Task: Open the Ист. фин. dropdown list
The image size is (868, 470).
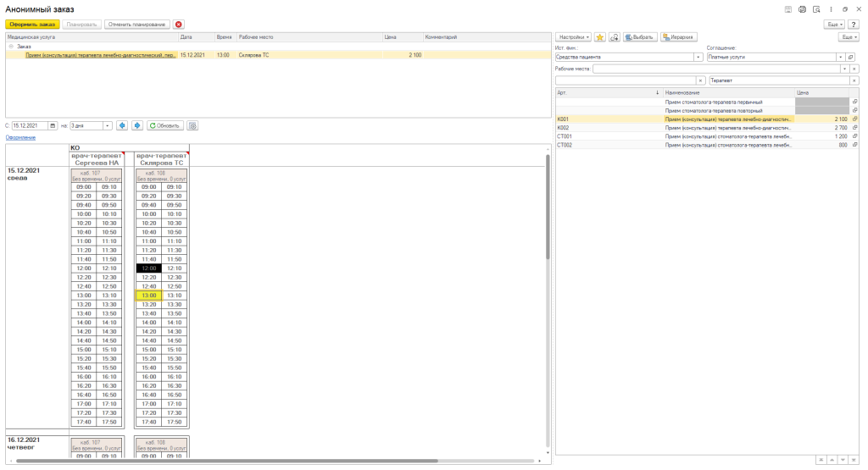Action: 698,57
